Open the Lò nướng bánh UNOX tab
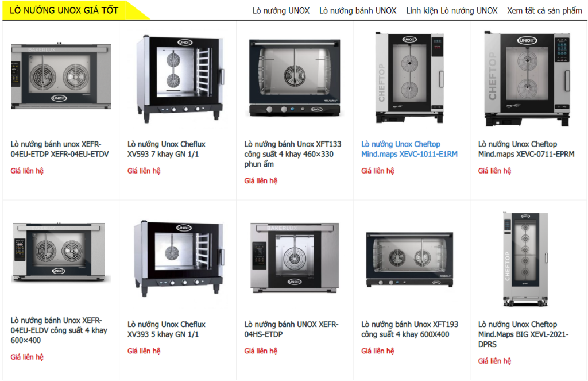Viewport: 588px width, 381px height. click(x=358, y=11)
